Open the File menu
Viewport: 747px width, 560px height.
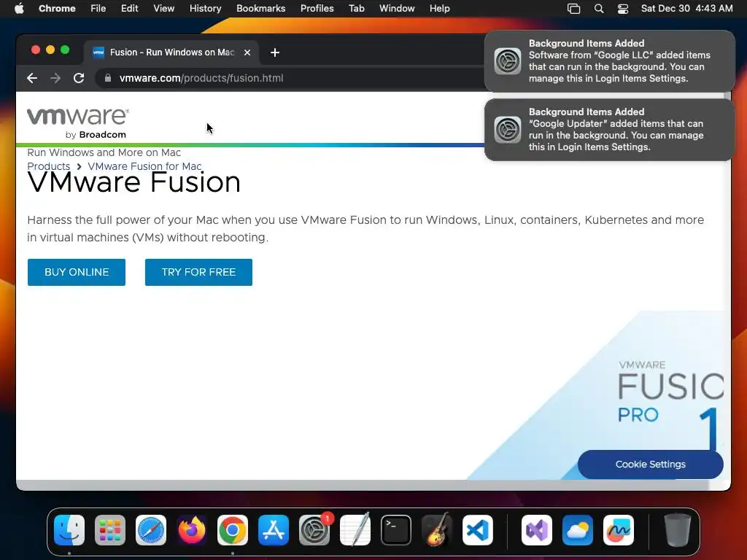pyautogui.click(x=98, y=8)
